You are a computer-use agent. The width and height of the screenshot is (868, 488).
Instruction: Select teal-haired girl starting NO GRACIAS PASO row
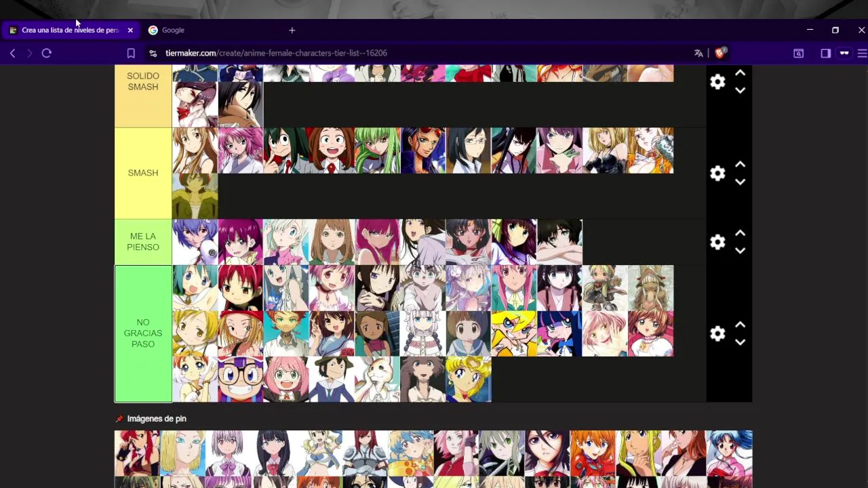(x=195, y=288)
